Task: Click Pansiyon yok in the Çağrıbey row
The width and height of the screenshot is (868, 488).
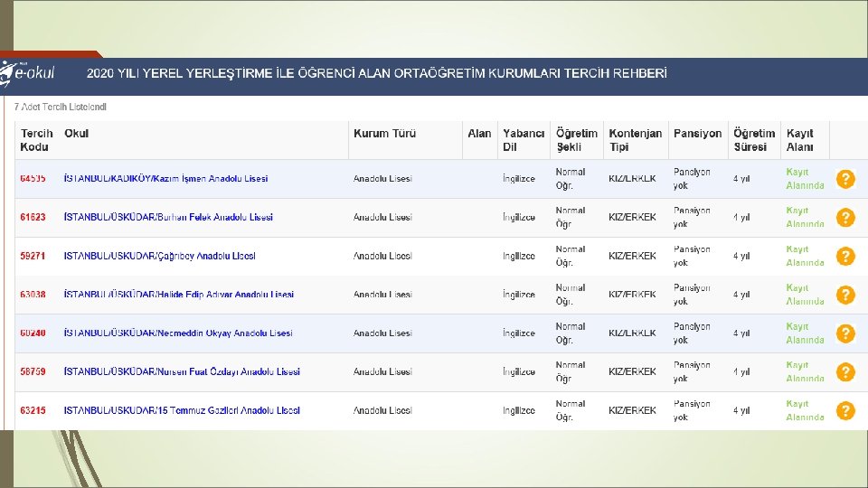Action: pyautogui.click(x=692, y=256)
